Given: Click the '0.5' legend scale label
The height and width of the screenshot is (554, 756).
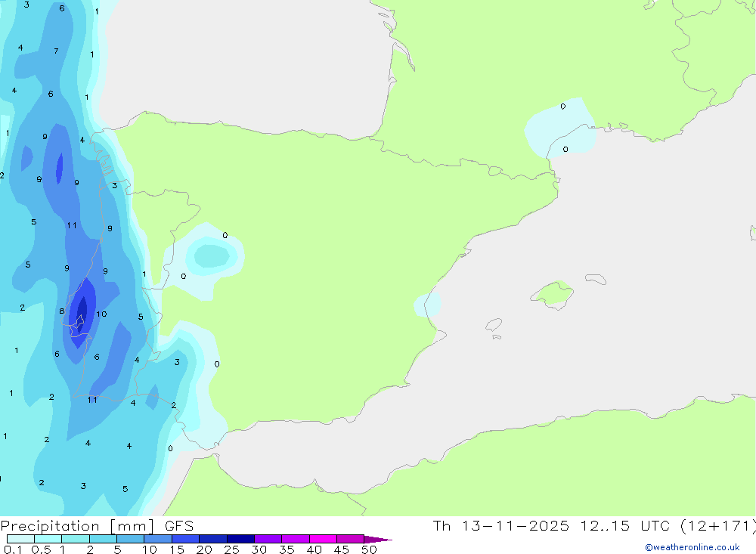Looking at the screenshot, I should [41, 549].
